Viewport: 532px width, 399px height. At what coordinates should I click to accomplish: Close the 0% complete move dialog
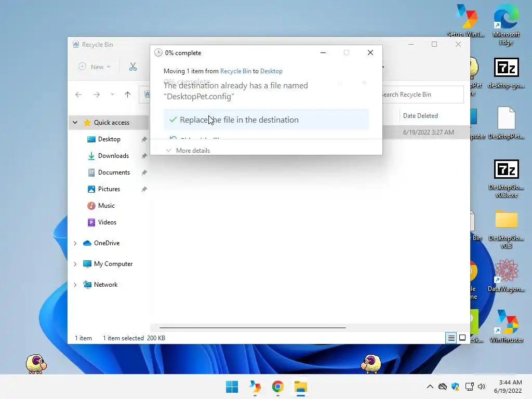click(x=370, y=52)
